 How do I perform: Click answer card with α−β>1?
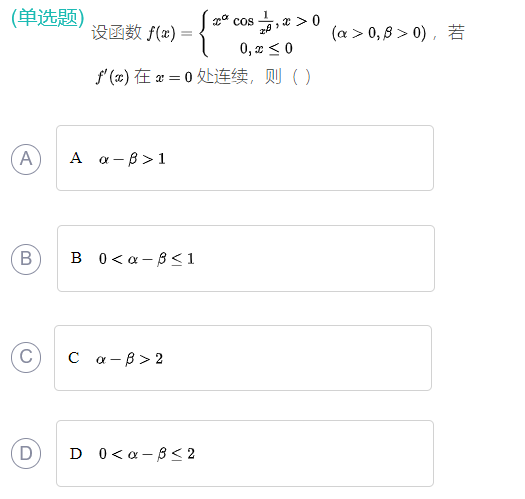point(245,158)
